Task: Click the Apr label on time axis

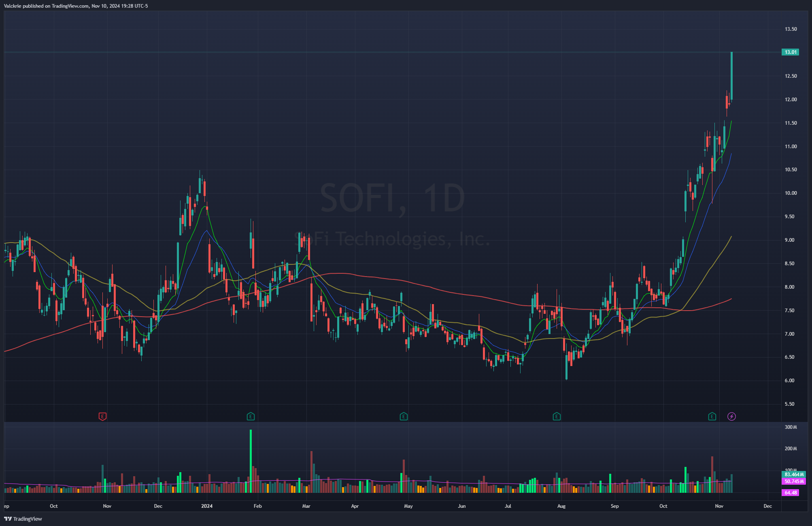Action: pos(355,506)
